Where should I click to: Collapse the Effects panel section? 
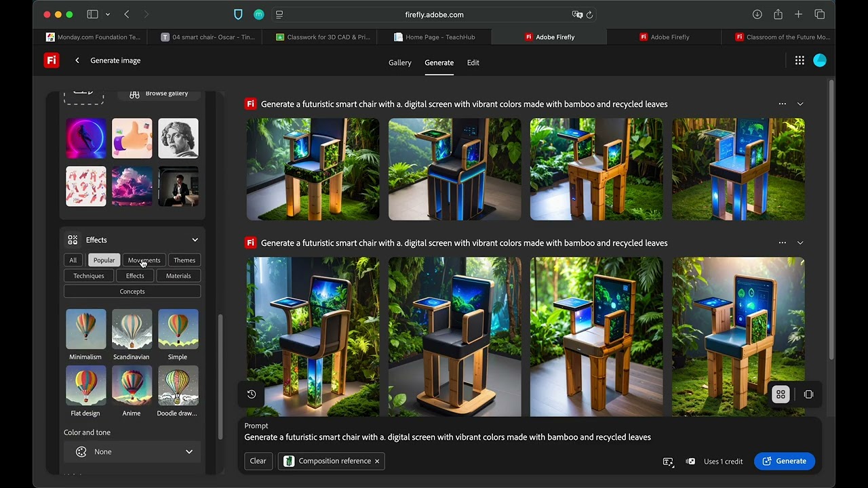click(195, 240)
